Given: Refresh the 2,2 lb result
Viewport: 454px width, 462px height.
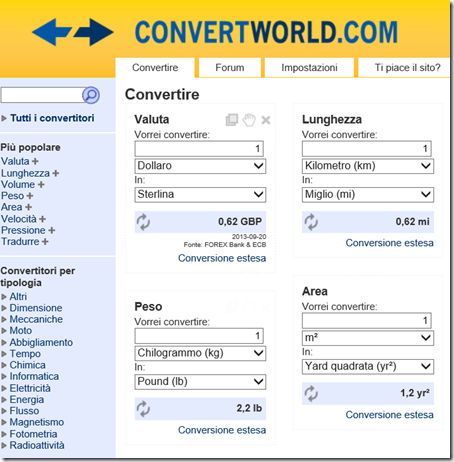Looking at the screenshot, I should coord(143,409).
